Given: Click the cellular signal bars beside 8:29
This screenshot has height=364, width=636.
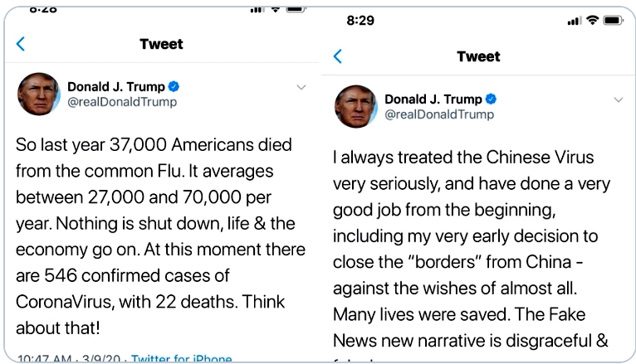Looking at the screenshot, I should [x=575, y=21].
